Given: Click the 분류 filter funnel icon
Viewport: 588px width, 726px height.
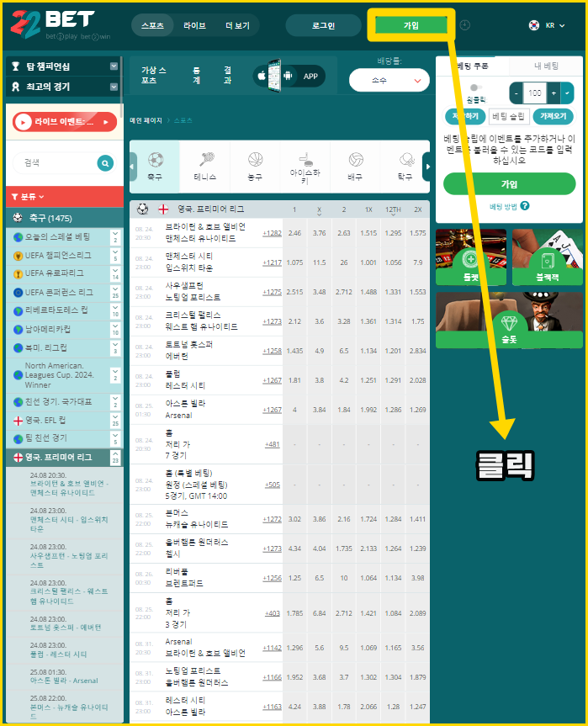Looking at the screenshot, I should click(x=15, y=197).
